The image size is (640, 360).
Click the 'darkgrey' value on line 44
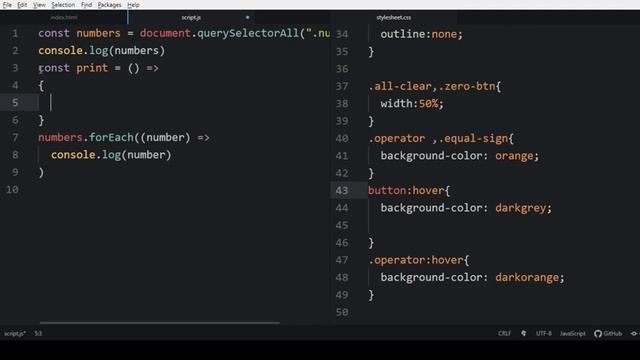(x=520, y=208)
